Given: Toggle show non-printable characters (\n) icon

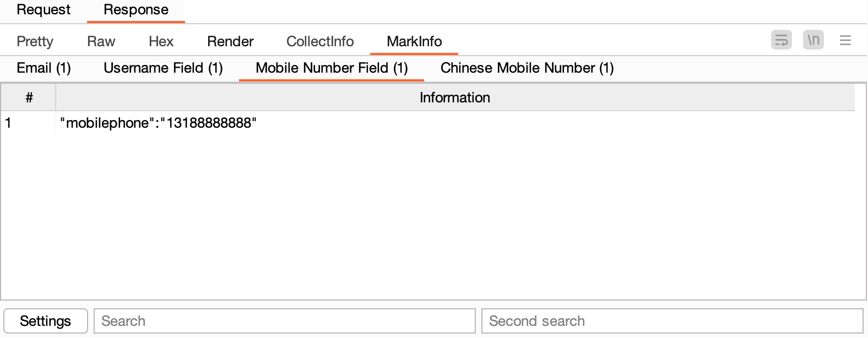Looking at the screenshot, I should 813,40.
